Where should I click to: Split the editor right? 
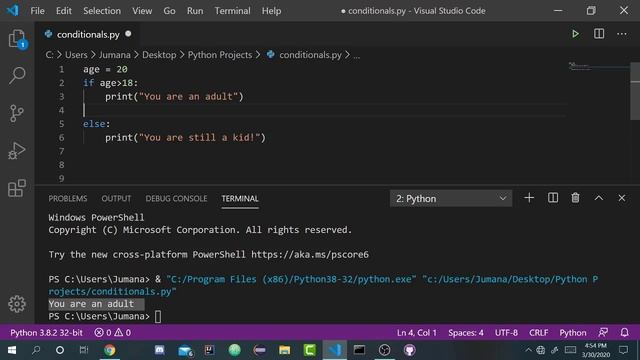pyautogui.click(x=599, y=34)
